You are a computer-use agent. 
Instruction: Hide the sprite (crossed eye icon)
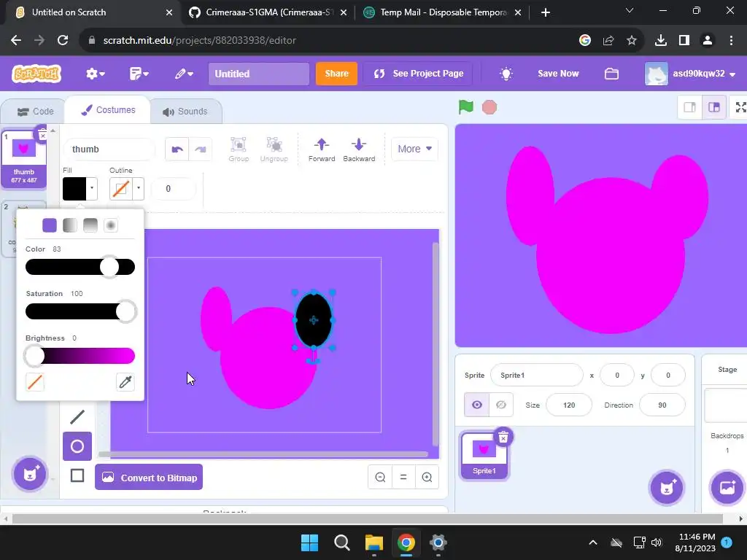pyautogui.click(x=500, y=405)
